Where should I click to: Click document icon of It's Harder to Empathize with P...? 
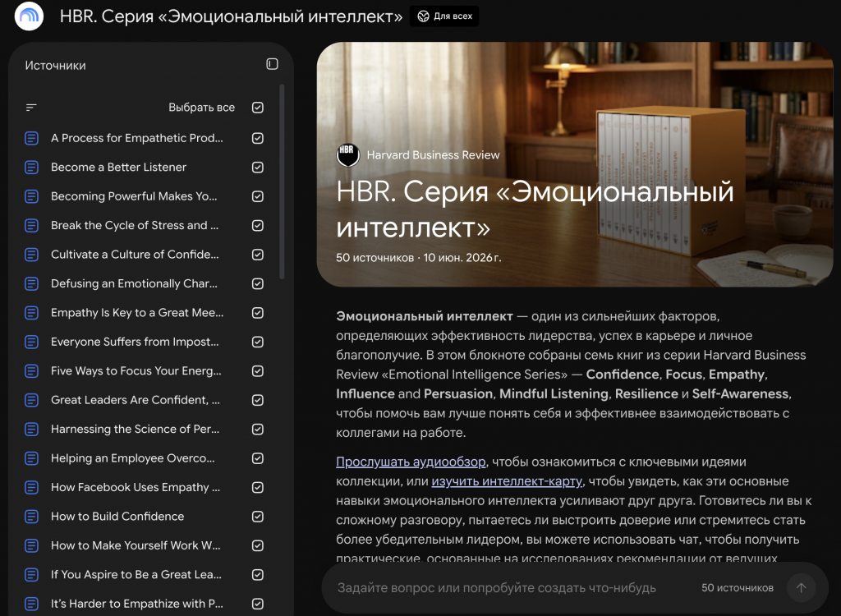coord(32,604)
